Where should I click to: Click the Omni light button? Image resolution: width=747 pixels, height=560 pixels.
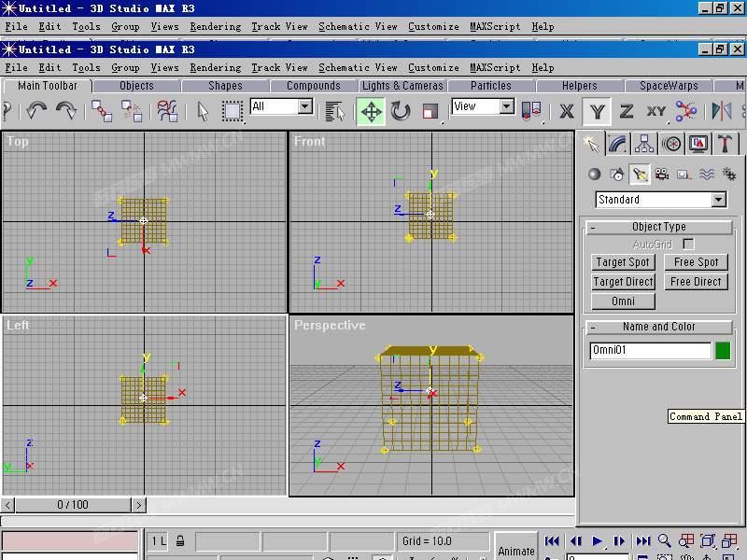pyautogui.click(x=623, y=301)
